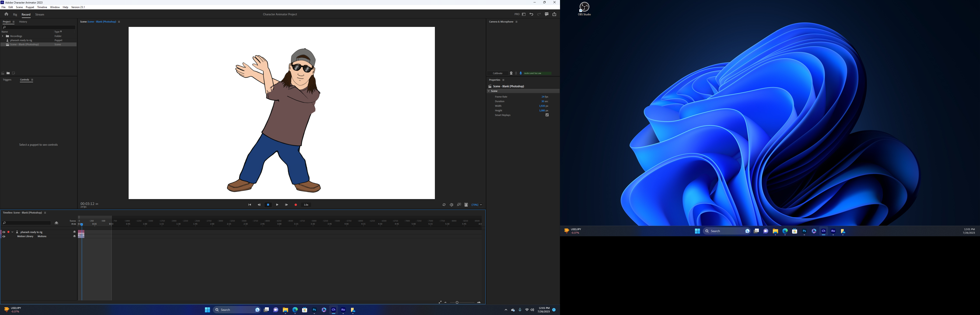This screenshot has height=315, width=980.
Task: Open the Motion Library icon in timeline toolbar
Action: pyautogui.click(x=56, y=222)
